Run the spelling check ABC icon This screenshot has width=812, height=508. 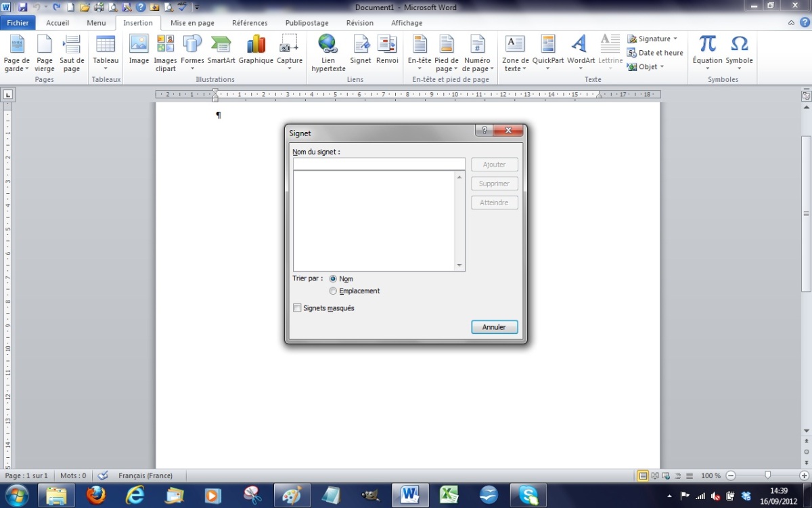(x=183, y=7)
